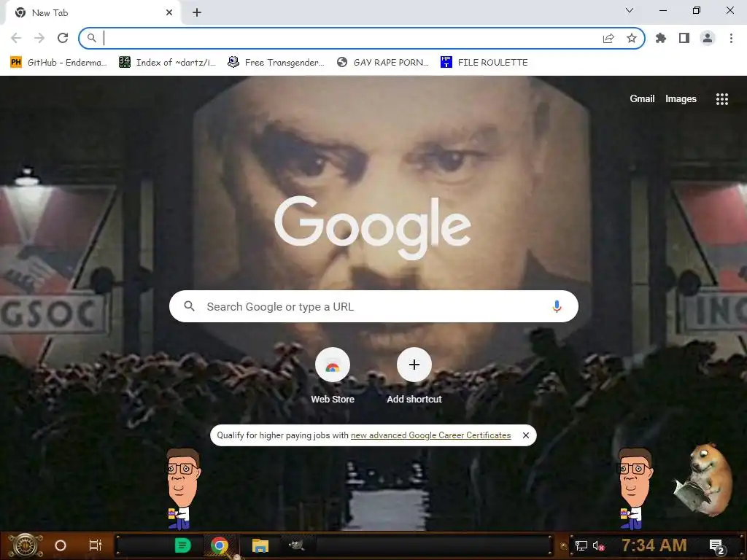Expand the tab search chevron
The width and height of the screenshot is (747, 560).
click(x=630, y=10)
